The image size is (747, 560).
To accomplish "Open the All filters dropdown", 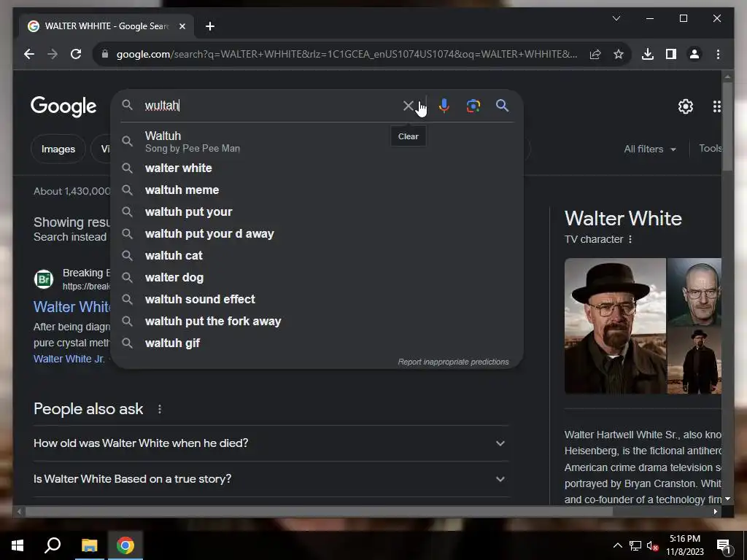I will click(650, 149).
